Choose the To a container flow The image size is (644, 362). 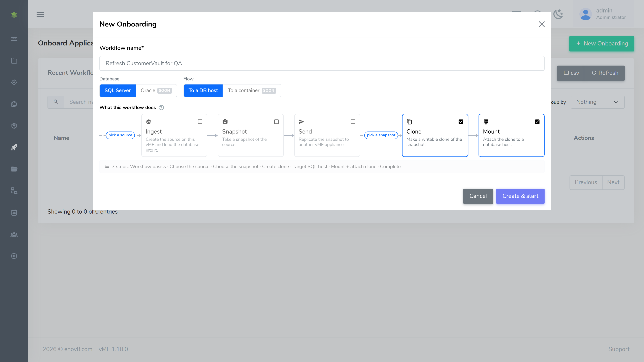[252, 90]
